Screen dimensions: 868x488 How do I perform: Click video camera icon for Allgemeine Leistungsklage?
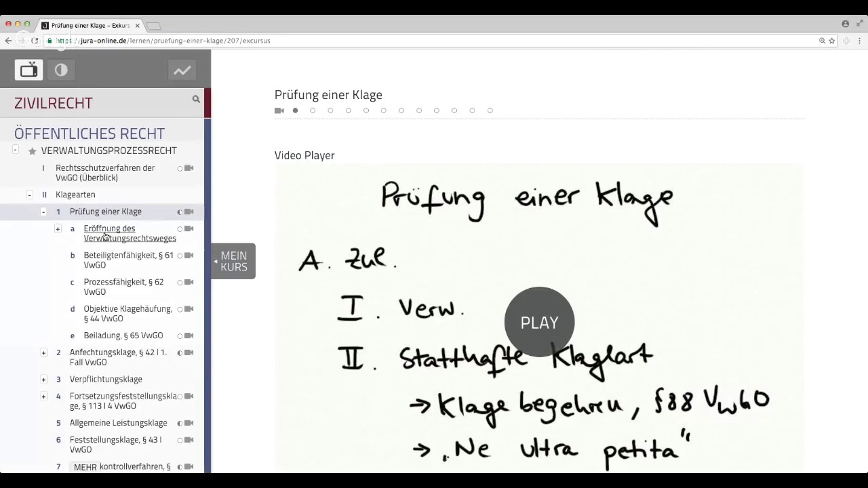coord(189,423)
